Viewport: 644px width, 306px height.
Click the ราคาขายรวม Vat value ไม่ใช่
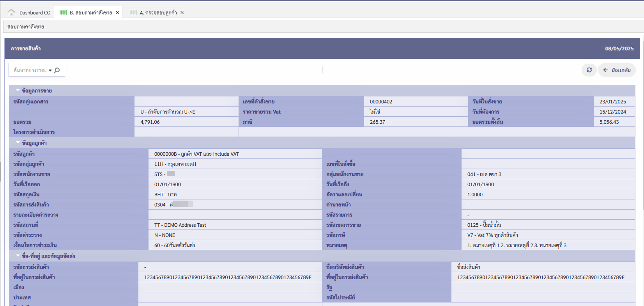(x=375, y=112)
